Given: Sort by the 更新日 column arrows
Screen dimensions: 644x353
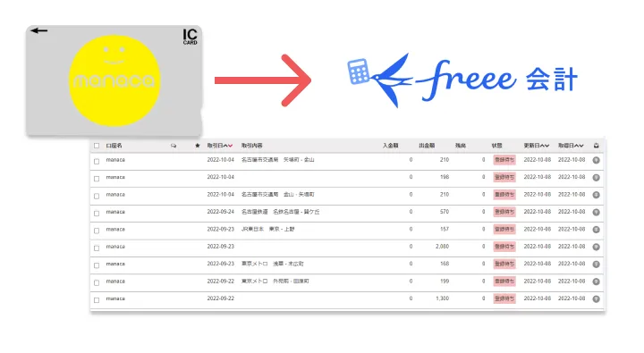Looking at the screenshot, I should pos(545,146).
